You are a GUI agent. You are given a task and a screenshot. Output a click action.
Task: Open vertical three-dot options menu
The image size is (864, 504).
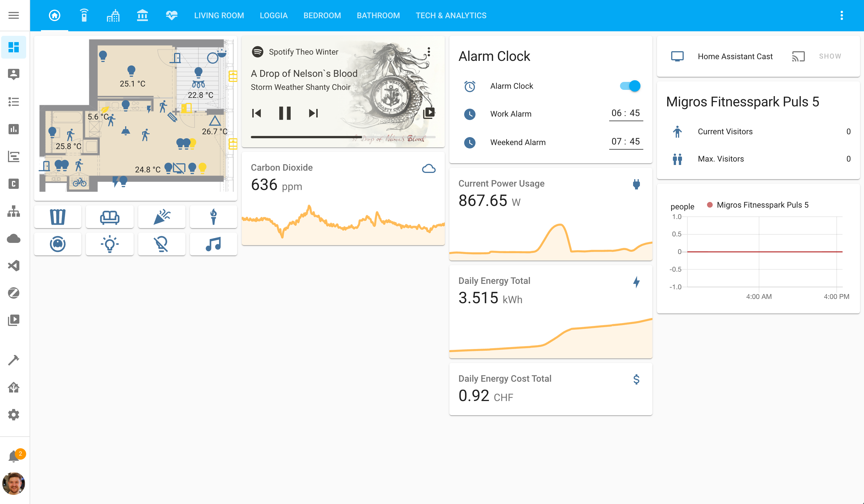point(842,15)
